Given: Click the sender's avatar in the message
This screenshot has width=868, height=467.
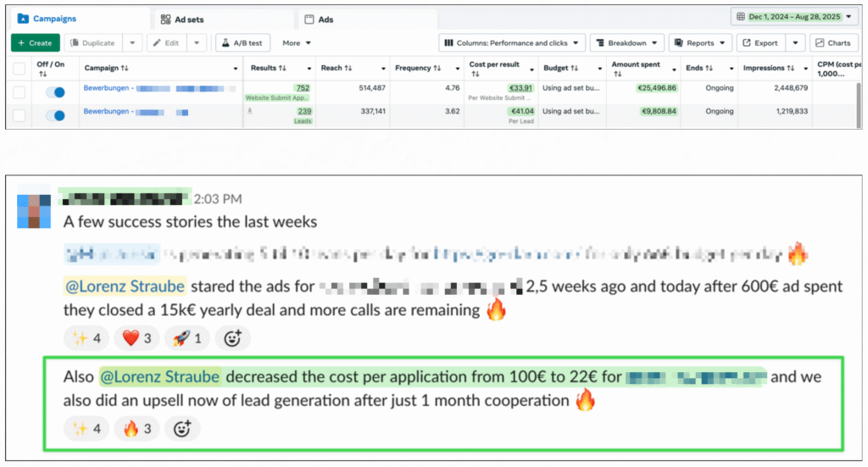Looking at the screenshot, I should [x=34, y=210].
